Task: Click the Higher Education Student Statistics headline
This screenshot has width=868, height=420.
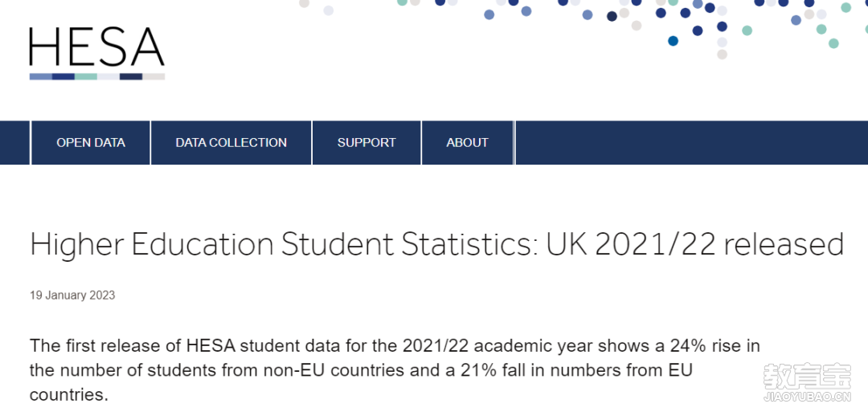Action: point(436,245)
